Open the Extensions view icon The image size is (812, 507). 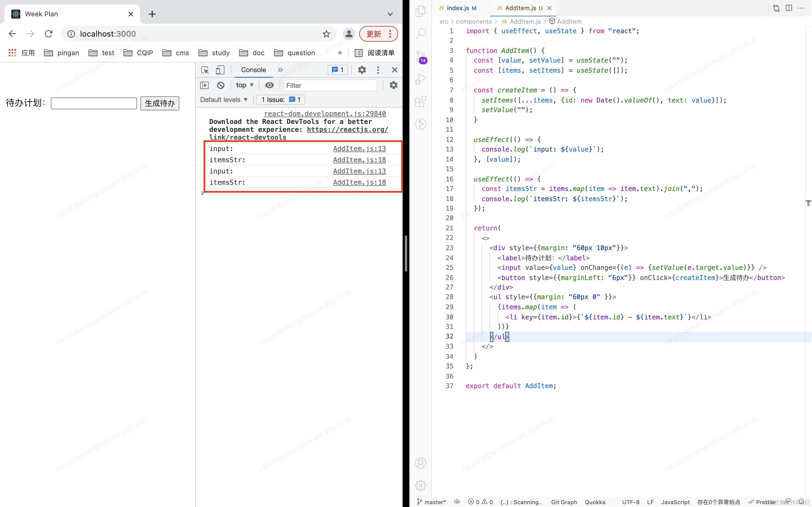tap(420, 101)
